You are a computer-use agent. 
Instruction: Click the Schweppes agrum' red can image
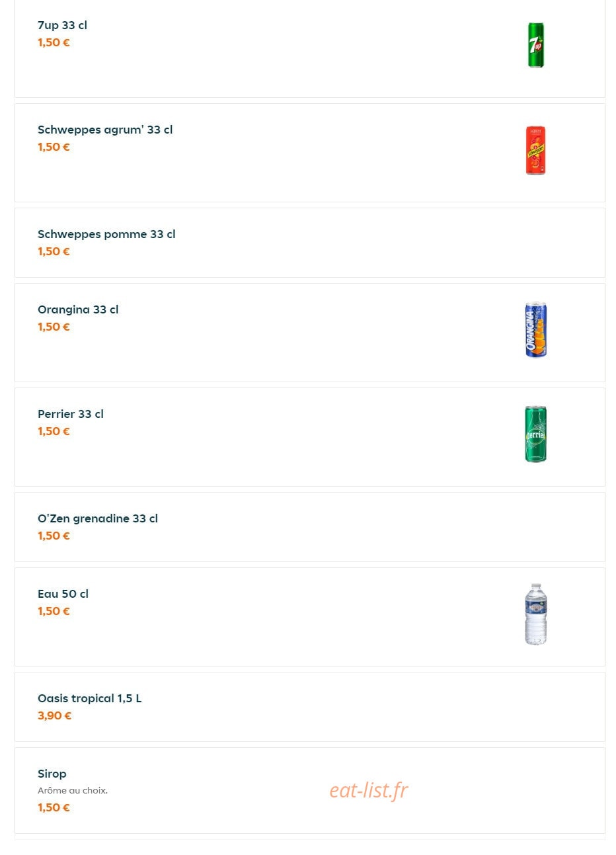[536, 150]
